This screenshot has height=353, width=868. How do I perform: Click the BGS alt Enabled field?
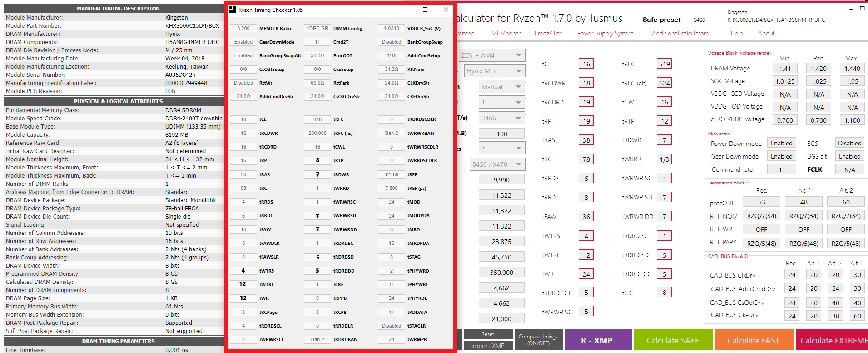click(850, 156)
